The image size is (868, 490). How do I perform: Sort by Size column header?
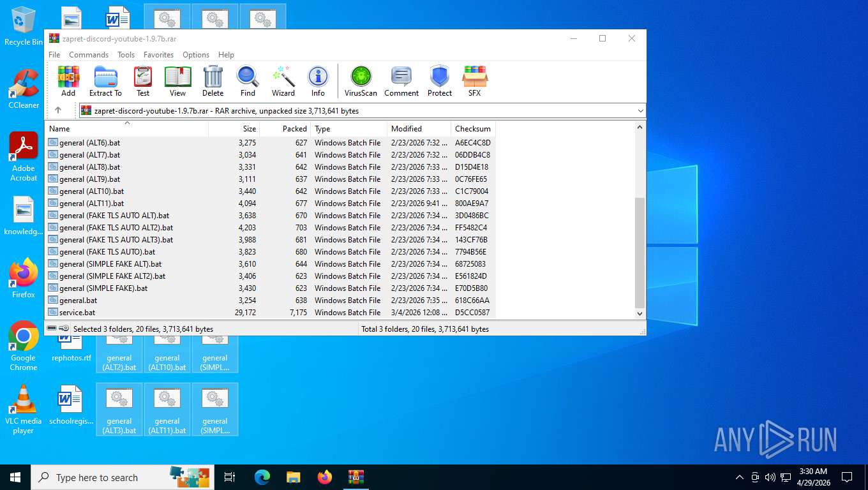click(x=234, y=128)
